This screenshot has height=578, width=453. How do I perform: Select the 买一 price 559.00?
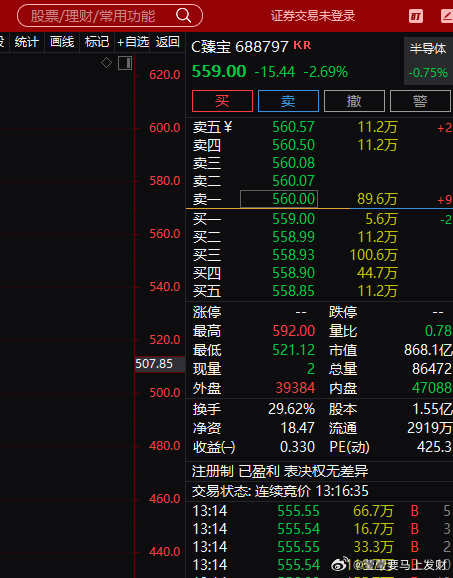point(293,219)
